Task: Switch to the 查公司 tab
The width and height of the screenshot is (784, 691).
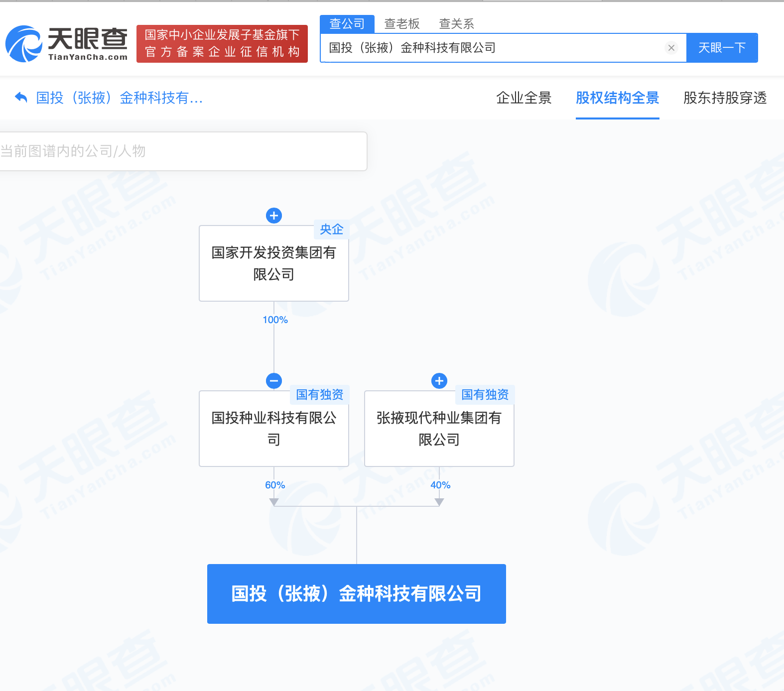Action: click(x=347, y=23)
